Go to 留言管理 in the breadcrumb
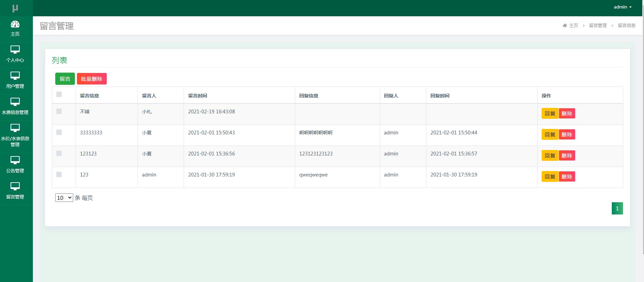The width and height of the screenshot is (644, 282). click(598, 25)
